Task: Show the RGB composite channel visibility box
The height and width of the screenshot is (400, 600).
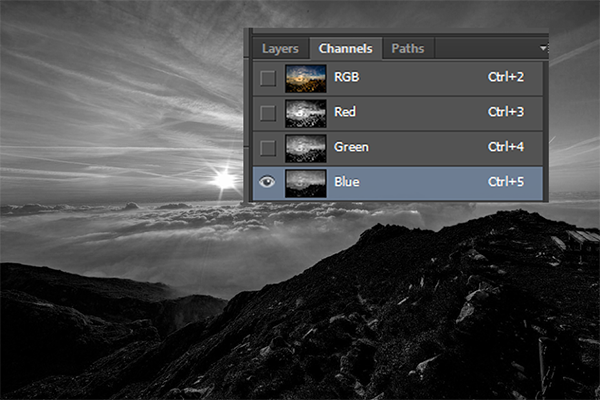Action: pyautogui.click(x=267, y=78)
